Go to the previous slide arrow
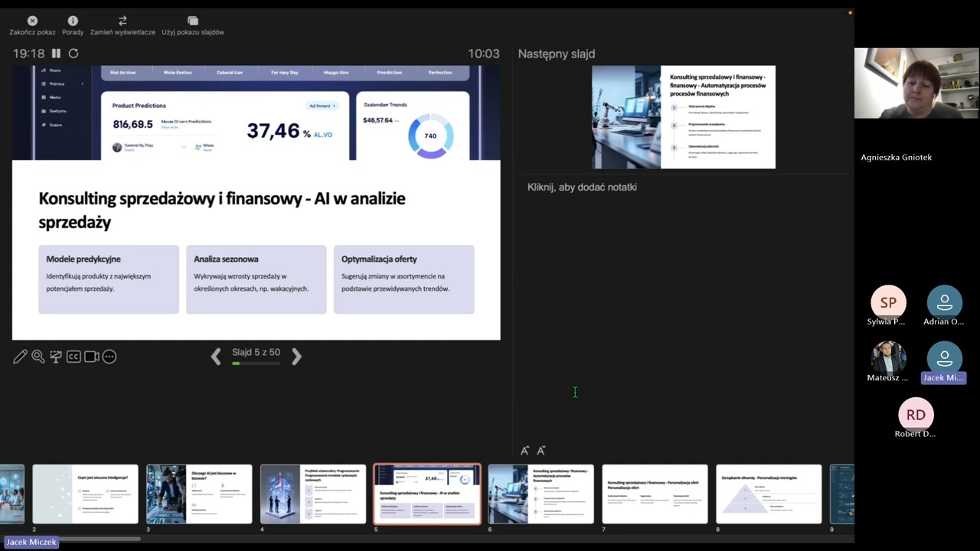The height and width of the screenshot is (551, 980). click(216, 356)
